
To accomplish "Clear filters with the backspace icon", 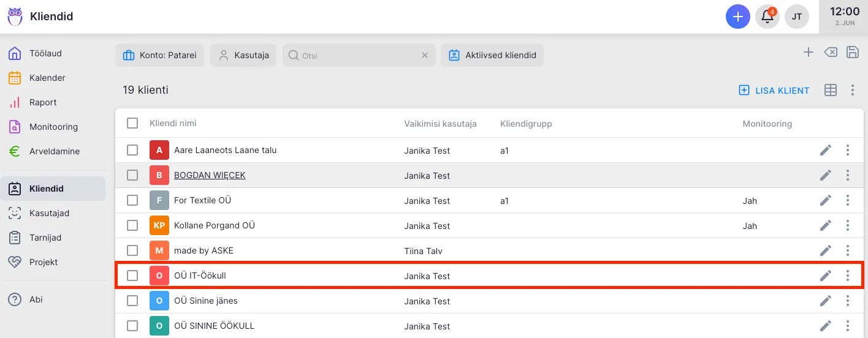I will pyautogui.click(x=830, y=53).
